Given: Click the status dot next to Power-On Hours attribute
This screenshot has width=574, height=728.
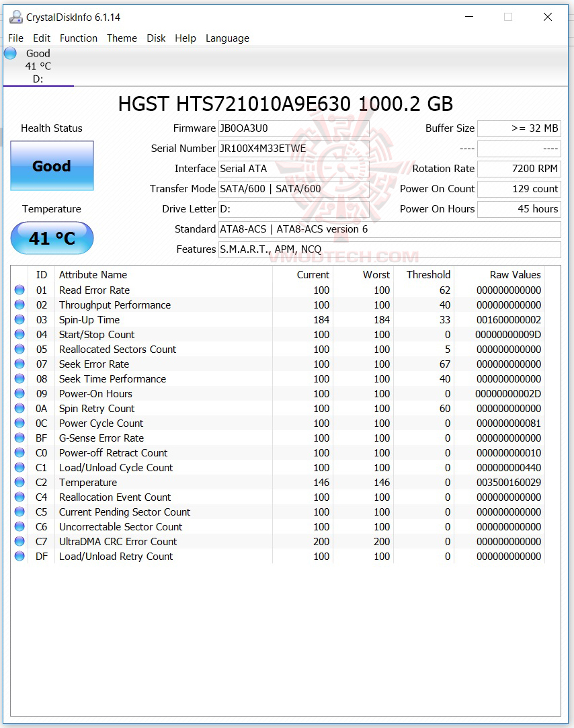Looking at the screenshot, I should coord(19,393).
